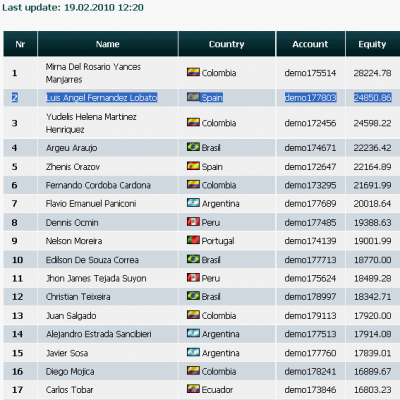Click the Colombia flag in Diego Mojica row

[193, 370]
